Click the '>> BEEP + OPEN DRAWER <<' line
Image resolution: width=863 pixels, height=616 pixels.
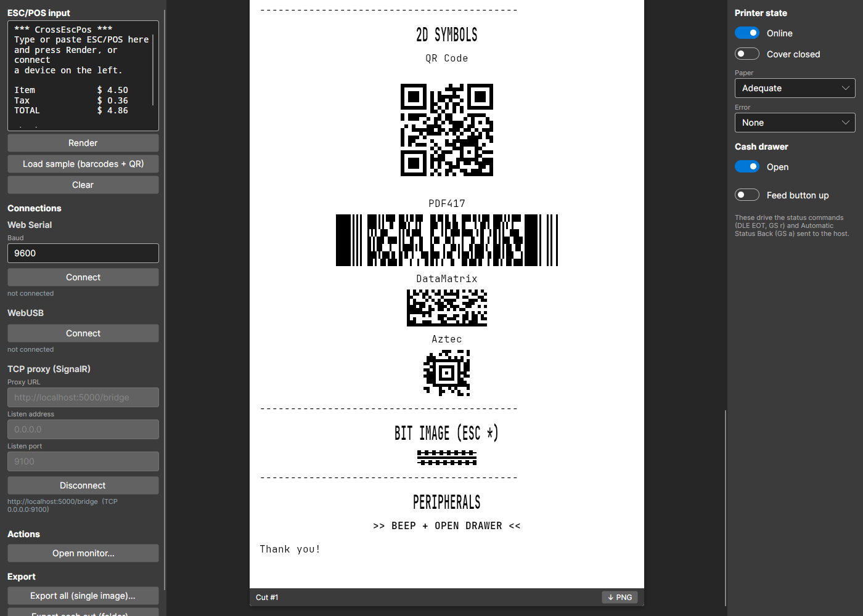447,526
